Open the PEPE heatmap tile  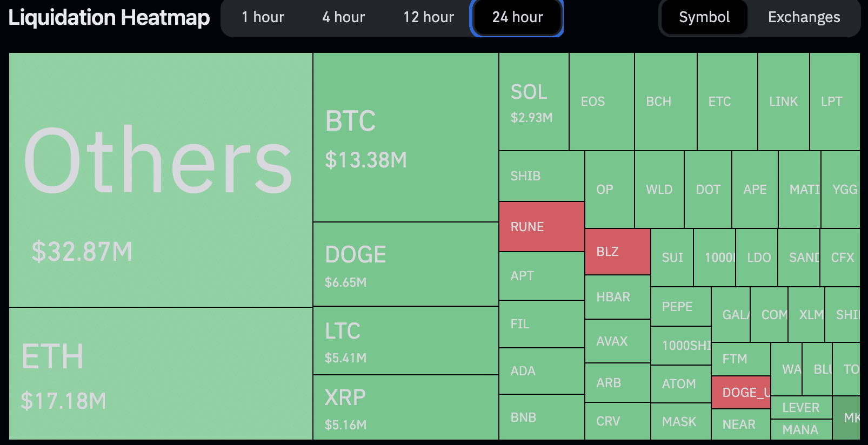(x=680, y=307)
